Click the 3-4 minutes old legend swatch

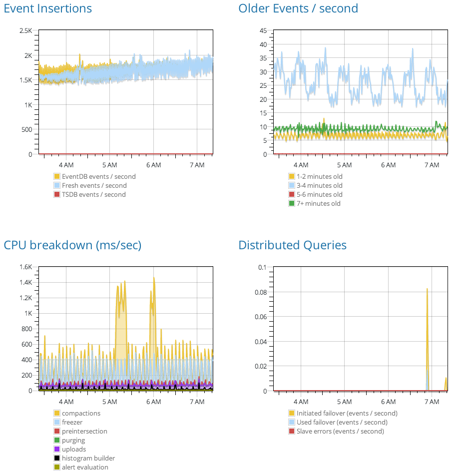coord(292,185)
